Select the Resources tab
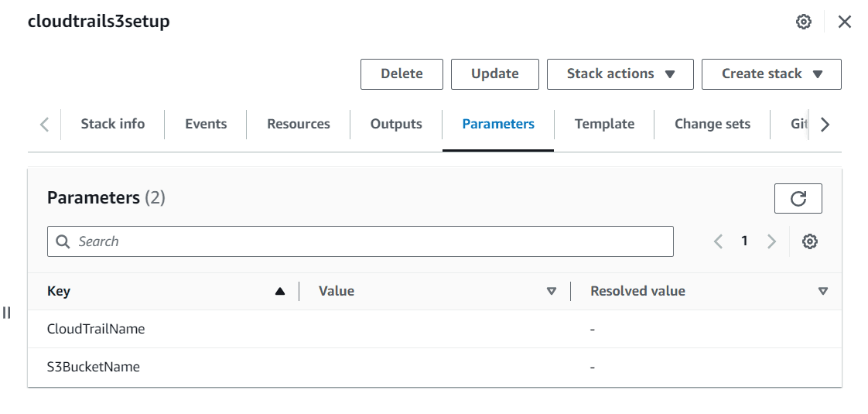This screenshot has width=868, height=414. click(299, 124)
